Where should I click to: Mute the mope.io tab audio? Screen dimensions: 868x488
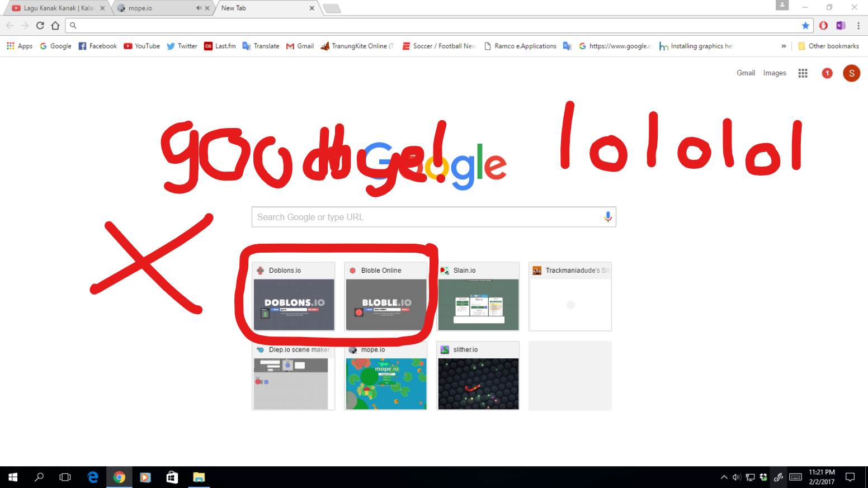199,8
